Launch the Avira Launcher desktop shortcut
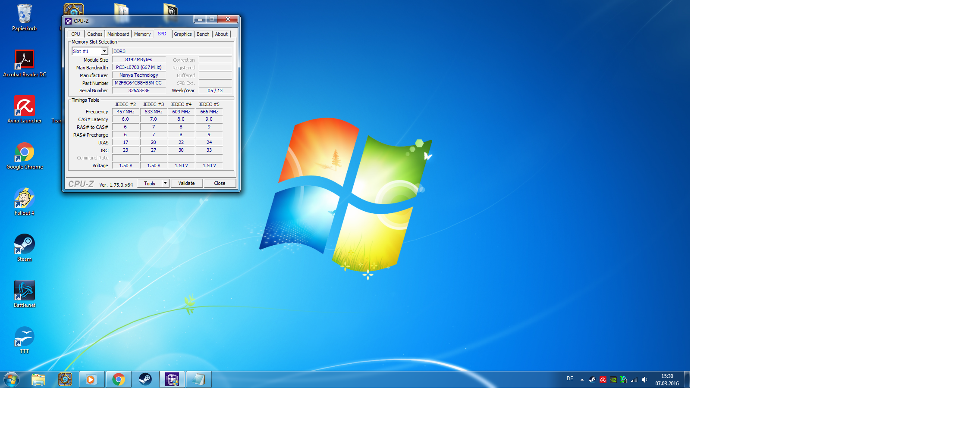The height and width of the screenshot is (431, 980). click(24, 109)
